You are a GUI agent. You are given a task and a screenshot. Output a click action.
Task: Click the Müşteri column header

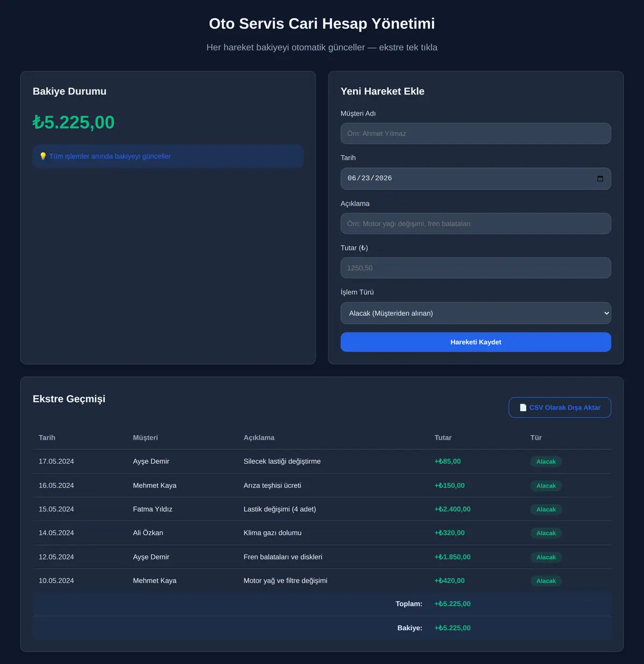[x=145, y=437]
